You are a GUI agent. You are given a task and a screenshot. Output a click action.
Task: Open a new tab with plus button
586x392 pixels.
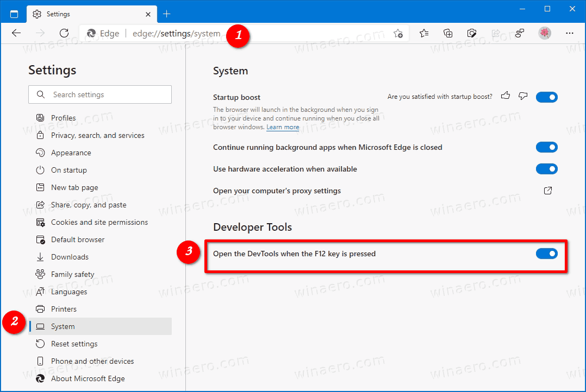[x=167, y=14]
